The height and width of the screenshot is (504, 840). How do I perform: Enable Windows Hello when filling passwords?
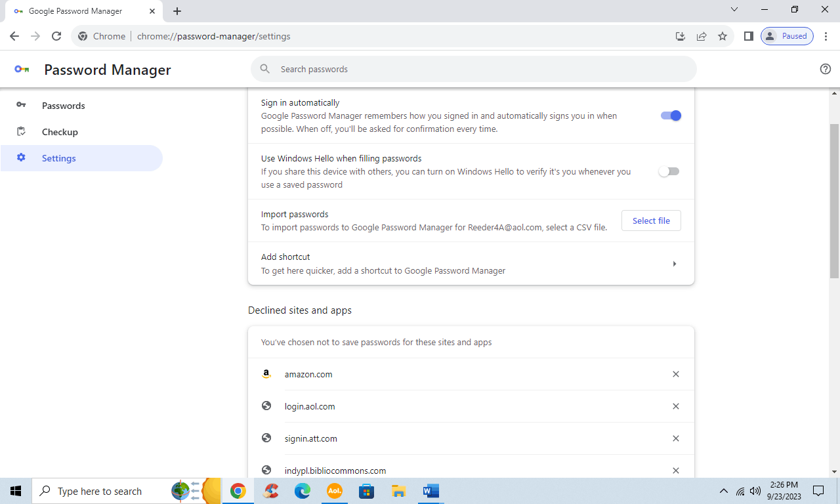click(669, 171)
